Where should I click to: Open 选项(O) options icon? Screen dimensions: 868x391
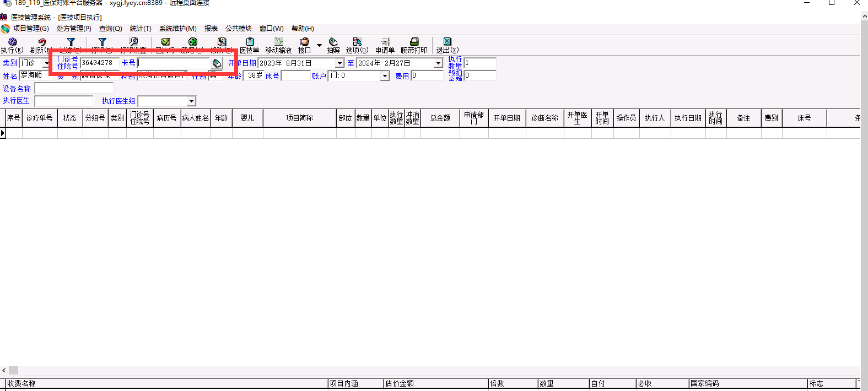click(357, 42)
